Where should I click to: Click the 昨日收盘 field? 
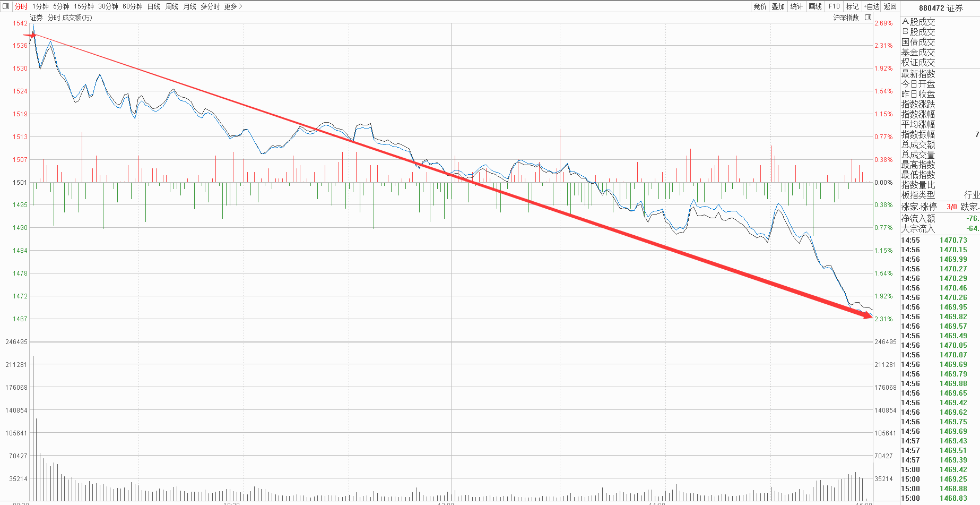(x=918, y=94)
